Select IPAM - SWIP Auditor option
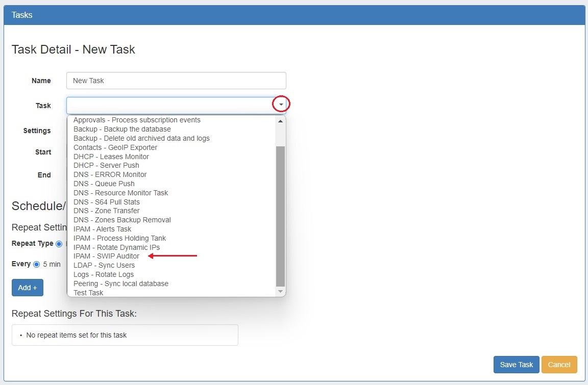588x385 pixels. coord(106,256)
